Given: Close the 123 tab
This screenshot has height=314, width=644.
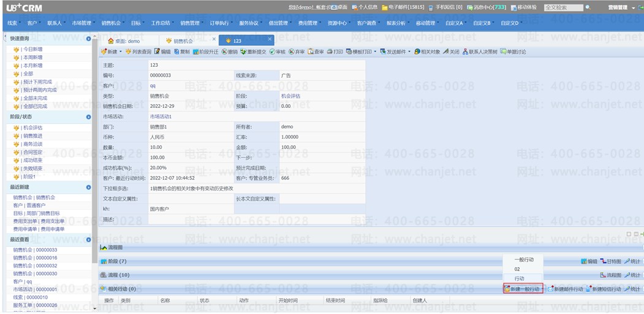Looking at the screenshot, I should pyautogui.click(x=270, y=39).
